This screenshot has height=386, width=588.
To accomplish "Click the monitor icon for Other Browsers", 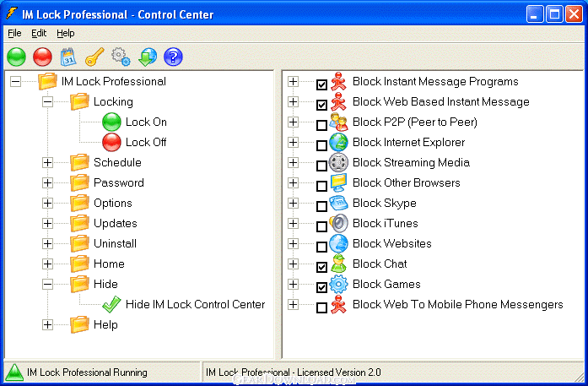I will click(x=338, y=182).
